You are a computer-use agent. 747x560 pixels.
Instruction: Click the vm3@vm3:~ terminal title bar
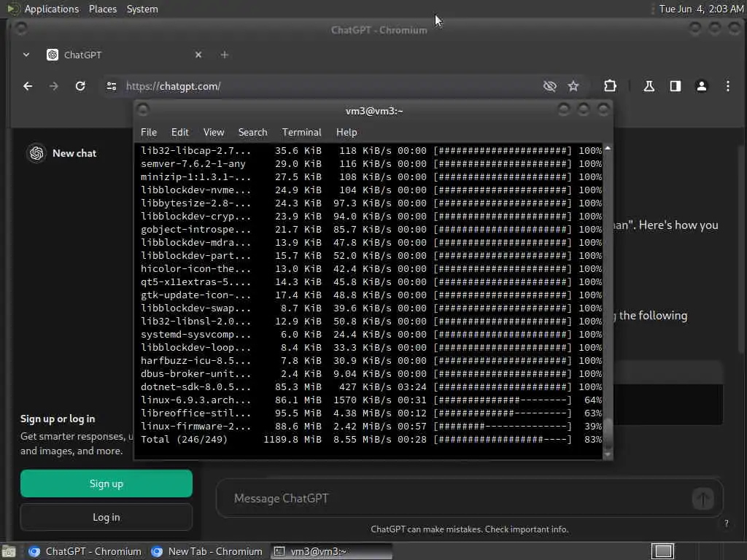click(374, 111)
